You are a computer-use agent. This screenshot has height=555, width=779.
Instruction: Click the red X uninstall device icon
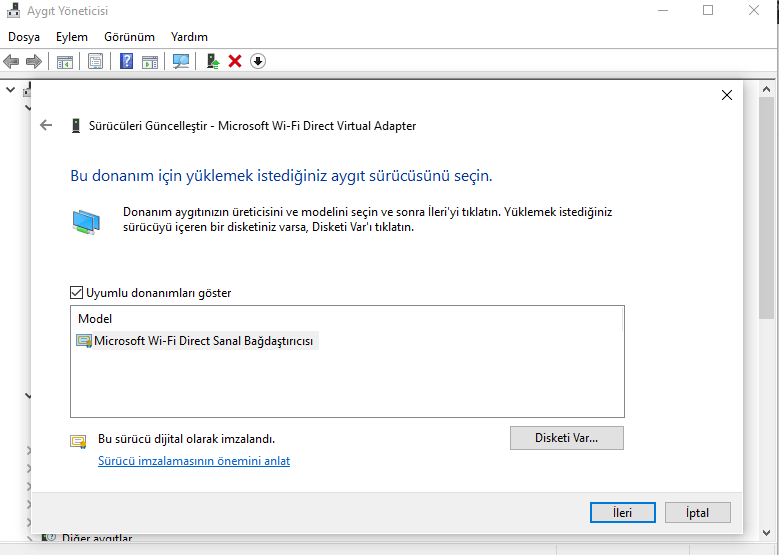pos(235,62)
